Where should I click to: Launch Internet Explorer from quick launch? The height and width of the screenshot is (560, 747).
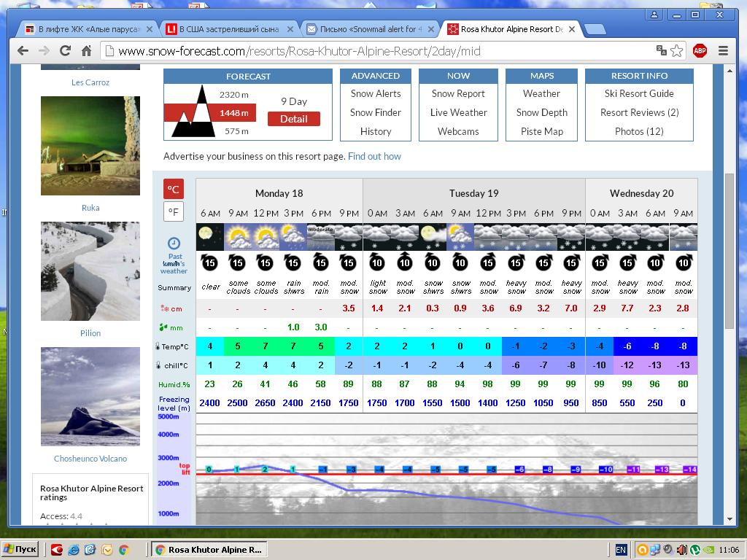[x=74, y=550]
